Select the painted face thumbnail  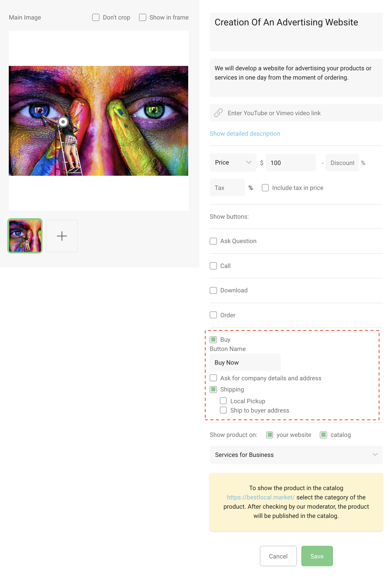pyautogui.click(x=25, y=236)
